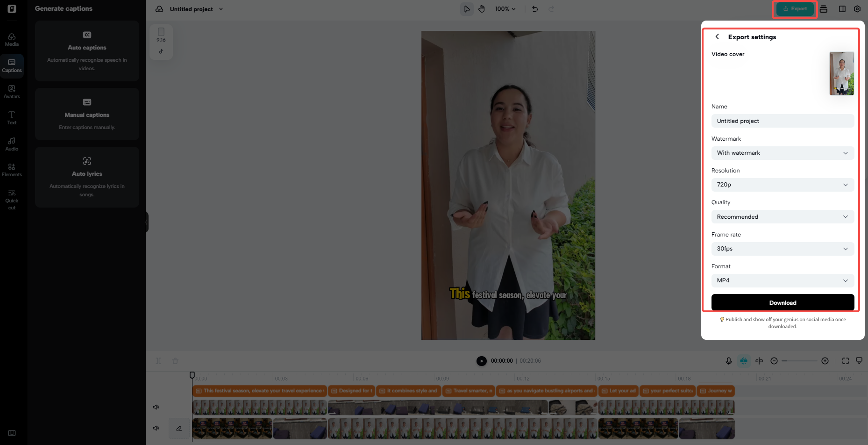Open the Frame rate 30fps dropdown

(783, 249)
